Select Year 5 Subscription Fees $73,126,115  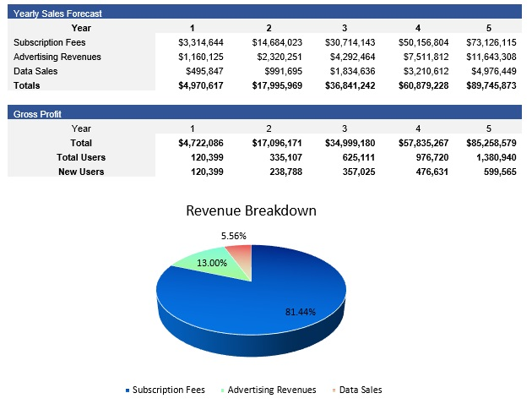491,42
